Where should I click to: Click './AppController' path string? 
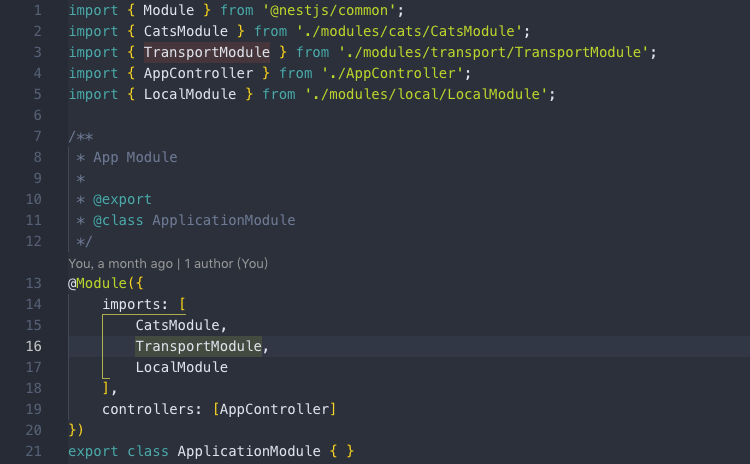point(392,74)
